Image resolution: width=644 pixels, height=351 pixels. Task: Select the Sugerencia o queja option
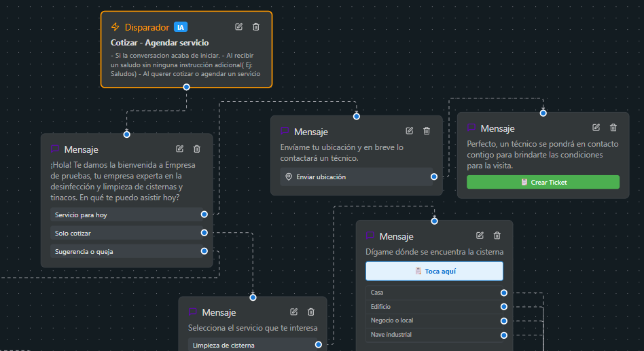(x=127, y=251)
